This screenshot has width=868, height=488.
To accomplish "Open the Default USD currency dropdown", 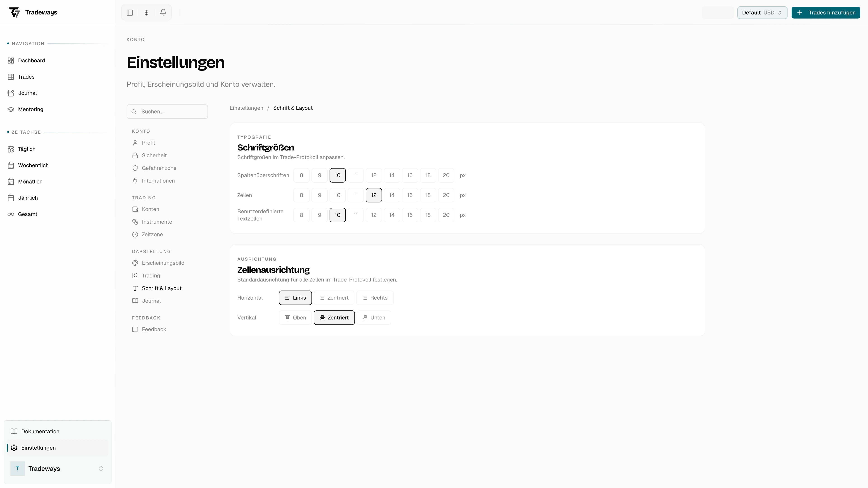I will coord(762,12).
